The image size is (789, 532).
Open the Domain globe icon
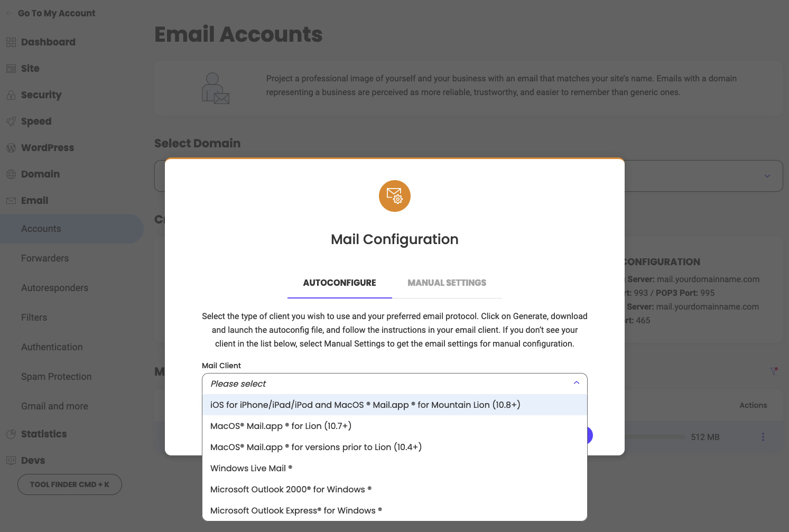coord(11,174)
